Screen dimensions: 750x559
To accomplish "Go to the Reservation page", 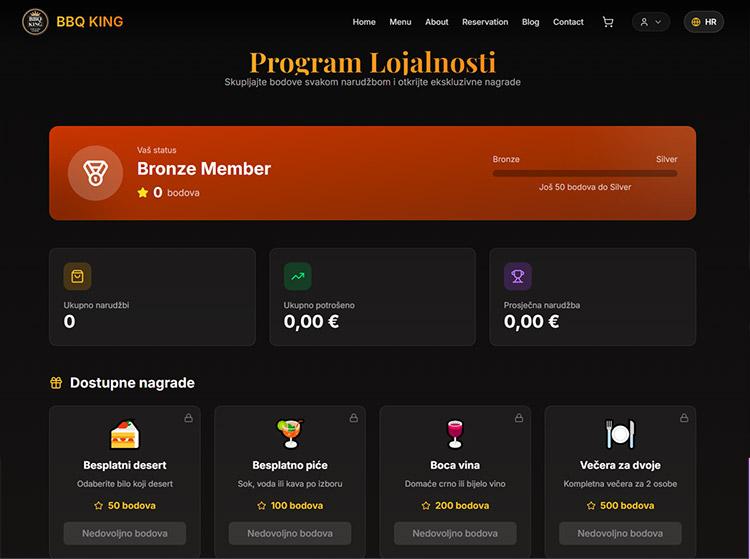I will (x=485, y=22).
